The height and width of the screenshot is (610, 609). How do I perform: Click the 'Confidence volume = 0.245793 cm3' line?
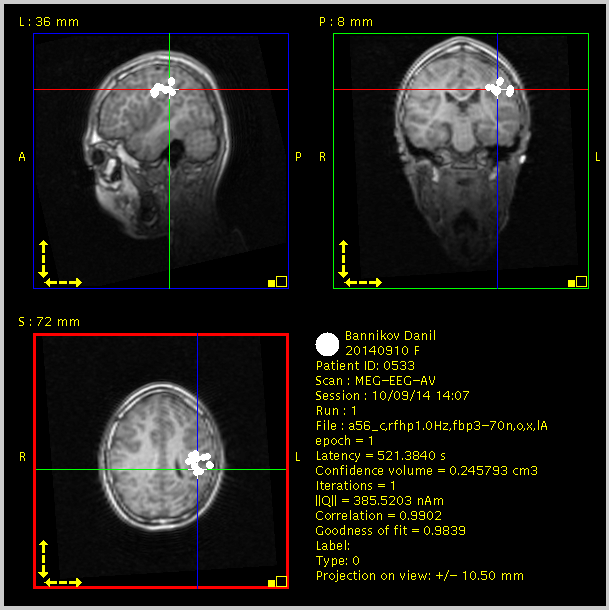[426, 471]
